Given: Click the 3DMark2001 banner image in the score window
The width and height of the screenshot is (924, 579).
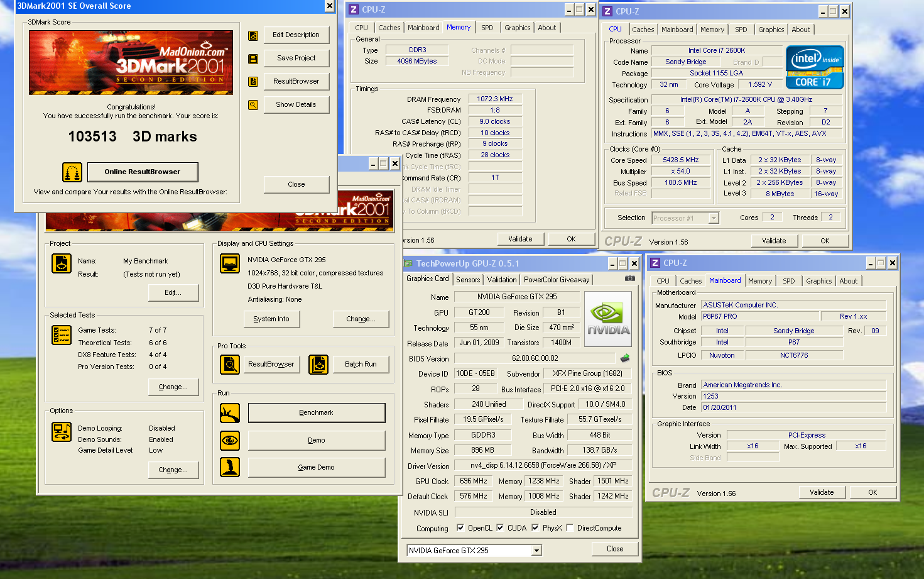Looking at the screenshot, I should click(x=131, y=62).
